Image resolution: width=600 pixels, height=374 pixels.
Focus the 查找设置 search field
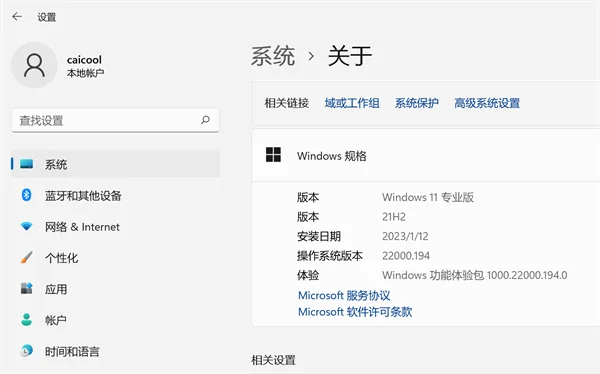115,121
